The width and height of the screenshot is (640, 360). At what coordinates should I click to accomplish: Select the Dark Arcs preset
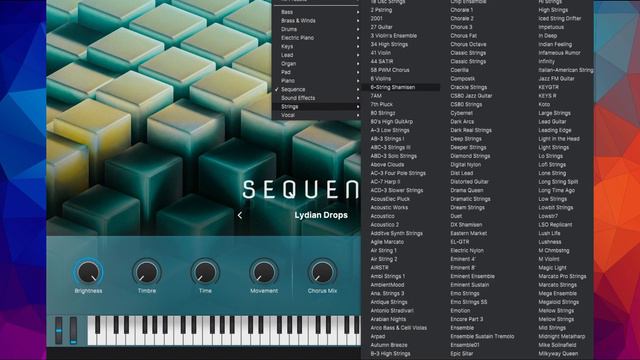pyautogui.click(x=462, y=122)
